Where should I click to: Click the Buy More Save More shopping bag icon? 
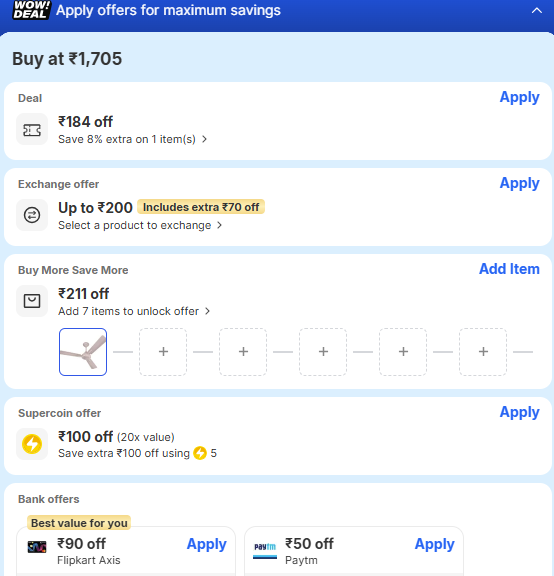click(32, 301)
